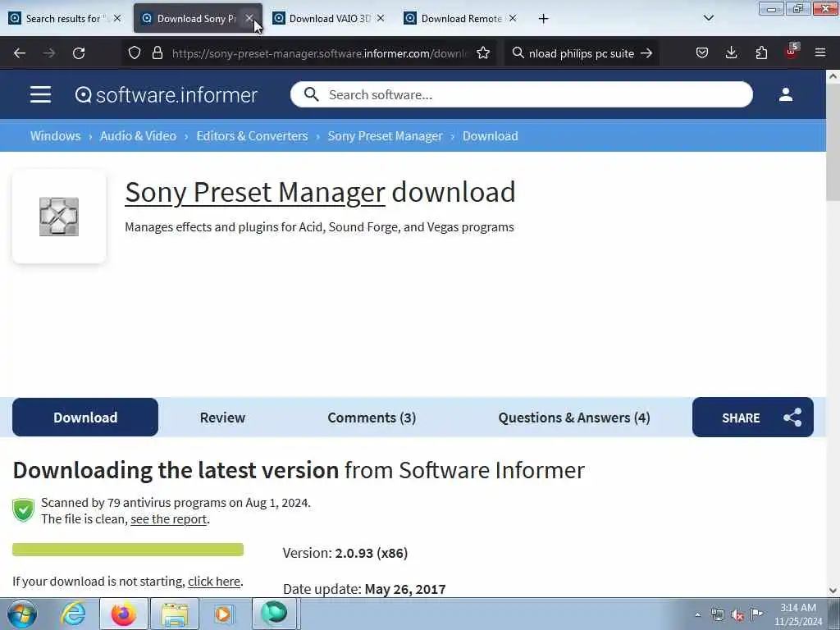Open tracking protection shield in address bar

click(x=135, y=53)
